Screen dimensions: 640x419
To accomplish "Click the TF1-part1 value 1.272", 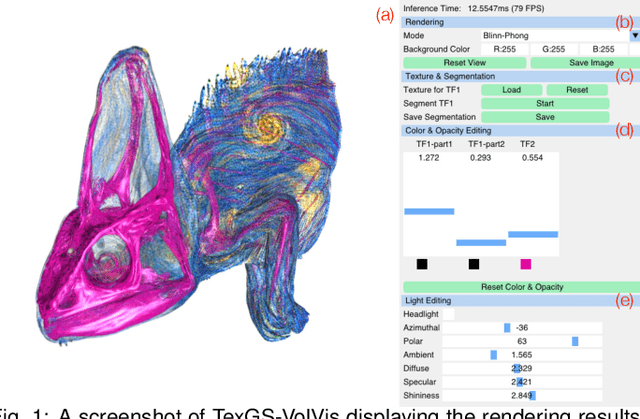I will (x=429, y=158).
